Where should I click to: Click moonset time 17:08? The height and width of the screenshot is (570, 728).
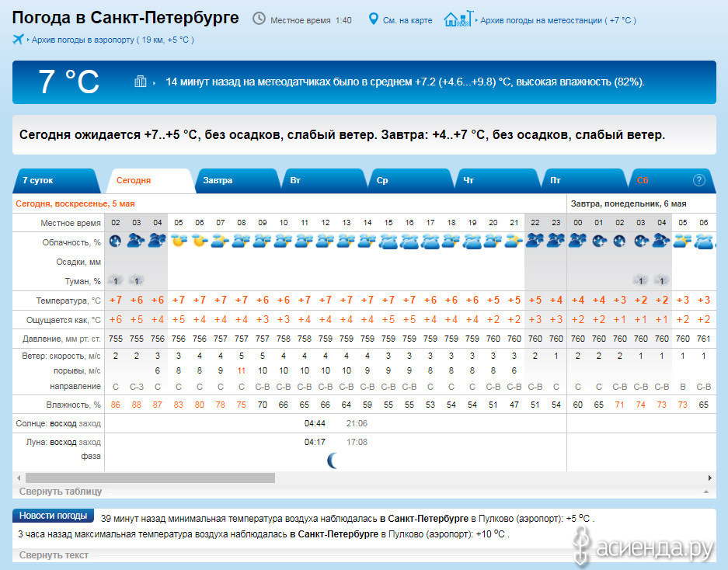coord(357,442)
